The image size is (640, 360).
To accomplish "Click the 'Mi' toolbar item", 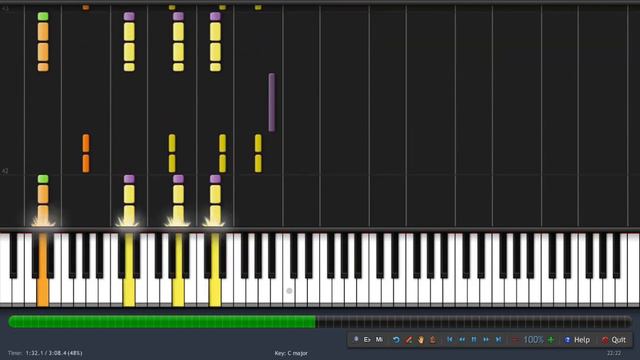I will tap(379, 340).
